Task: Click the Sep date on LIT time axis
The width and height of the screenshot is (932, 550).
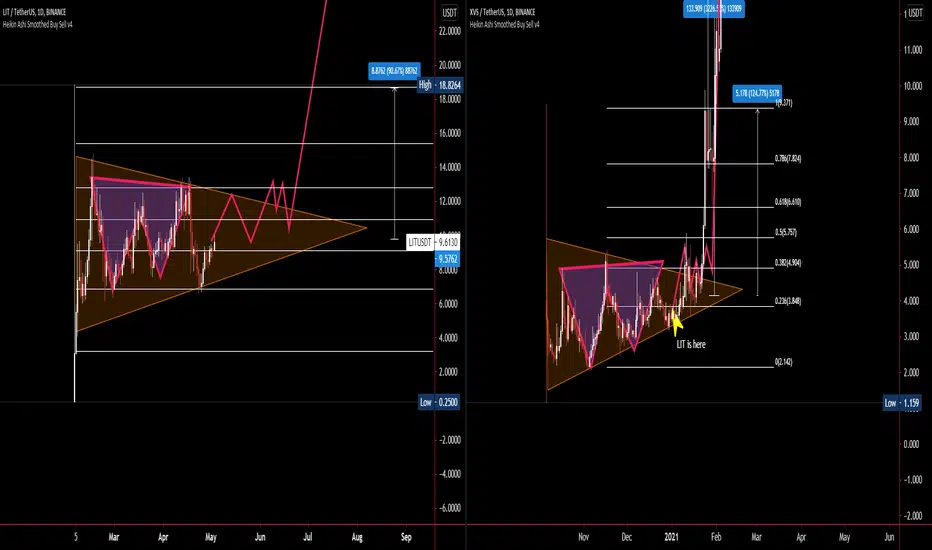Action: pos(406,537)
